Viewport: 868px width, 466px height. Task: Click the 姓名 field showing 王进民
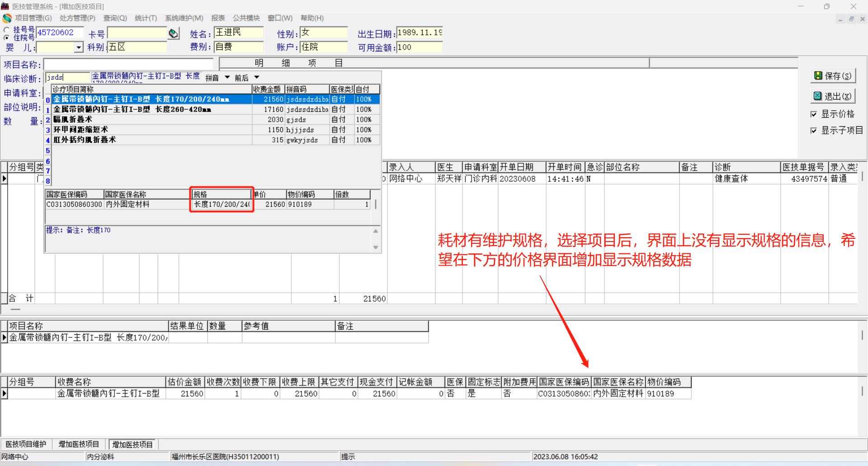(238, 33)
